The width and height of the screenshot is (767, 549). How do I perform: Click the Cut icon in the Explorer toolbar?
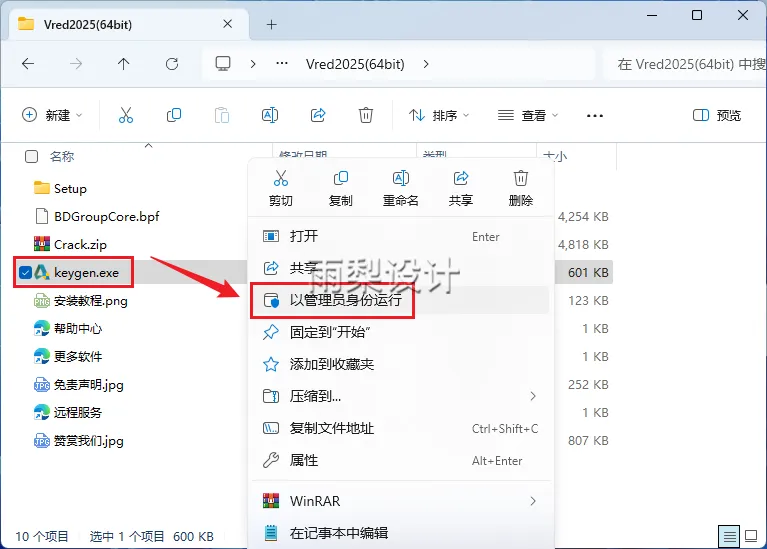coord(126,115)
